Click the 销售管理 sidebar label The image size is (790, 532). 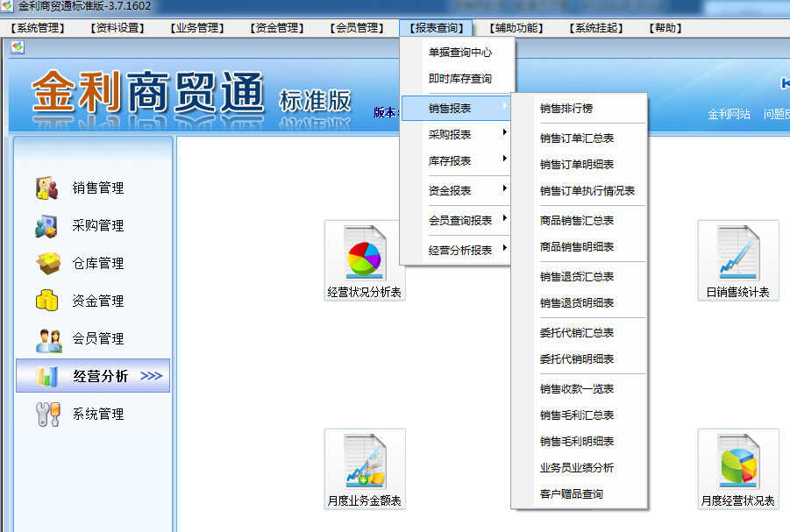[x=98, y=188]
